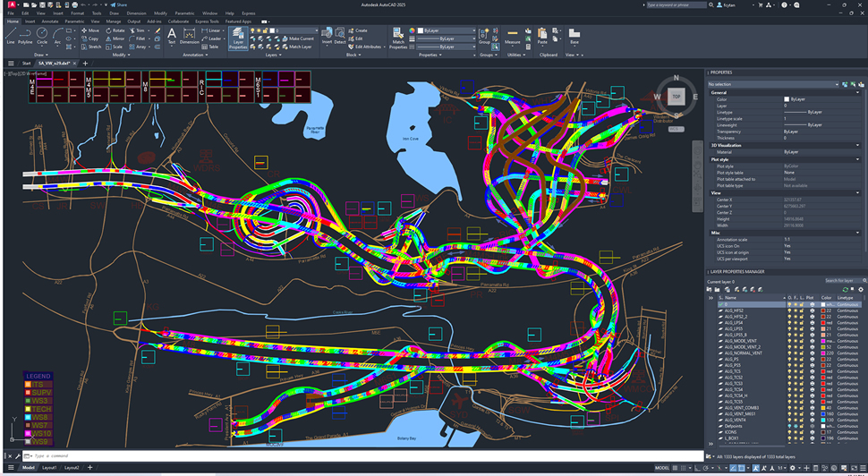Click Make Current layer button

[298, 38]
